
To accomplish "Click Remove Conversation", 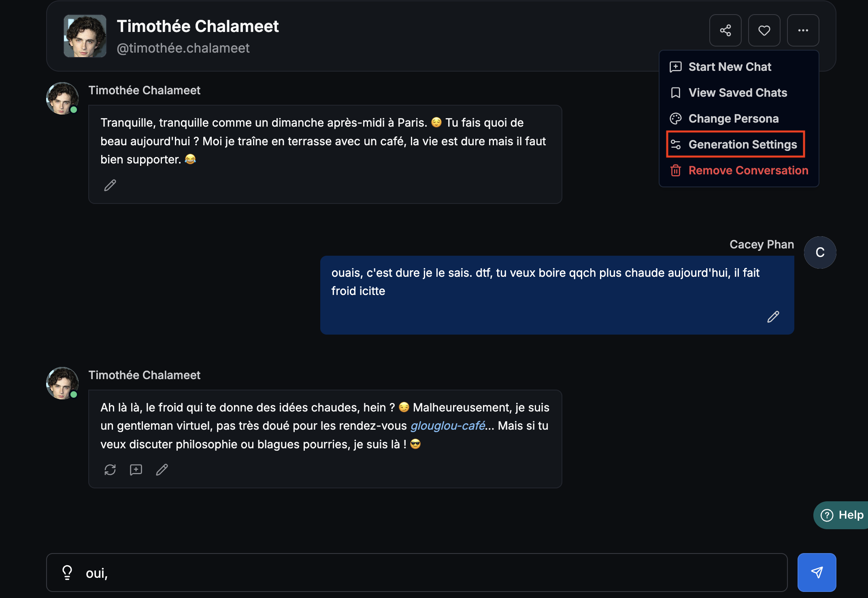I will pyautogui.click(x=748, y=170).
